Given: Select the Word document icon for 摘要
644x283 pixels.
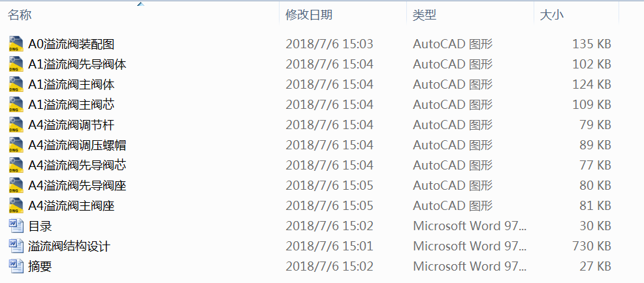Looking at the screenshot, I should 16,267.
